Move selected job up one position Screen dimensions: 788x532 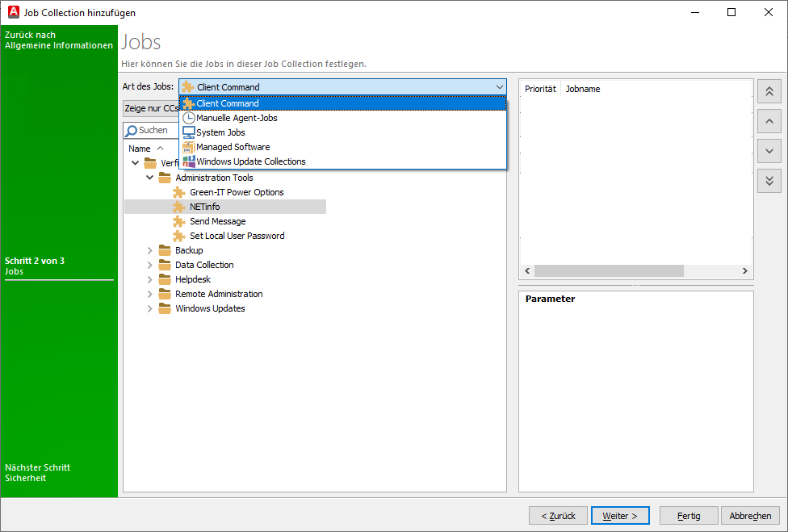pos(769,122)
